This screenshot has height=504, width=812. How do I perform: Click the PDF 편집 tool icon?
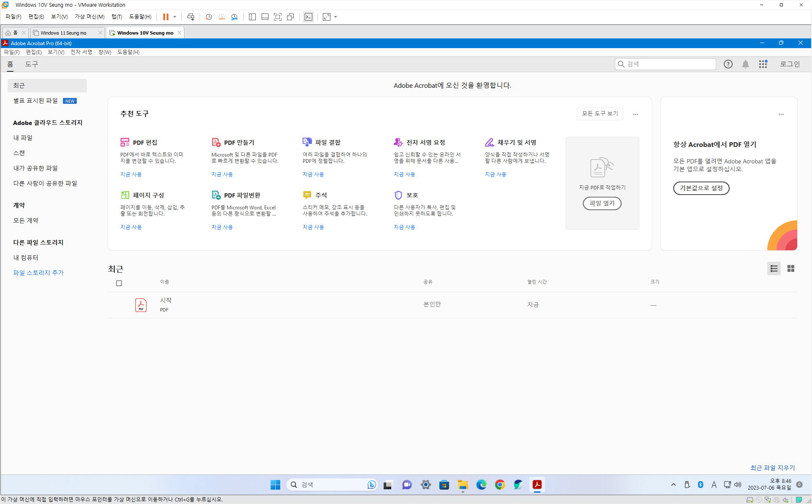125,142
